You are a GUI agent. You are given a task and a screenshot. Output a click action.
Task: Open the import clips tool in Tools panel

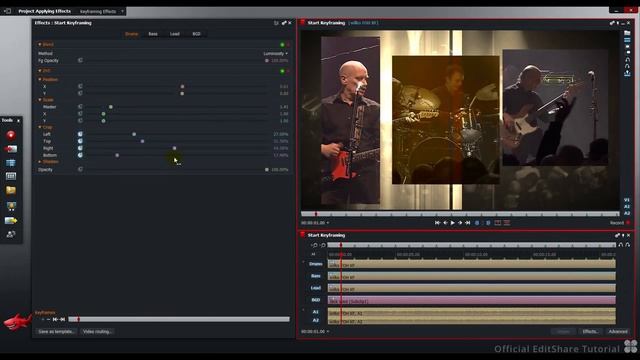tap(11, 149)
